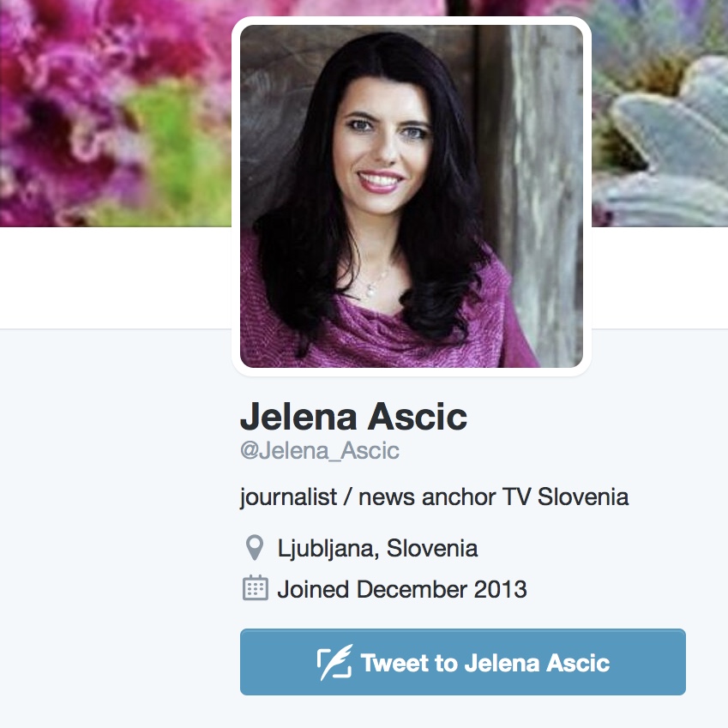Select the Ljubljana, Slovenia location text
The height and width of the screenshot is (728, 728).
click(x=377, y=548)
